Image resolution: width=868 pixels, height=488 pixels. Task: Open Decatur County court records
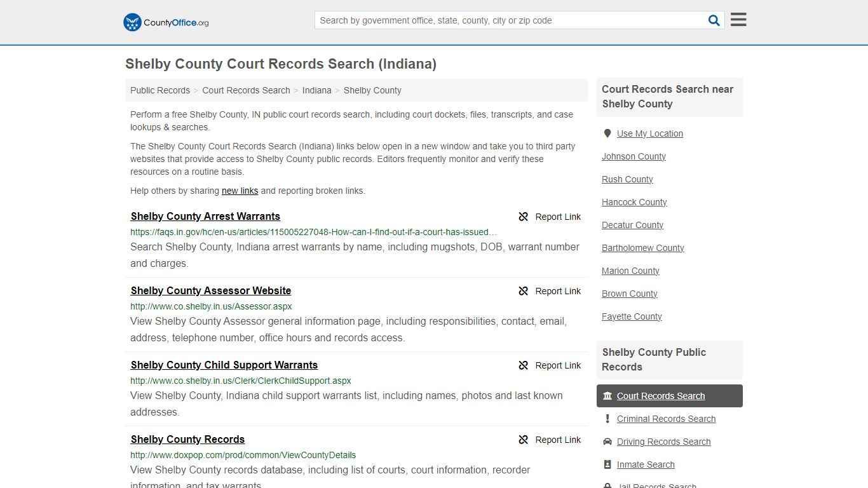click(x=632, y=225)
